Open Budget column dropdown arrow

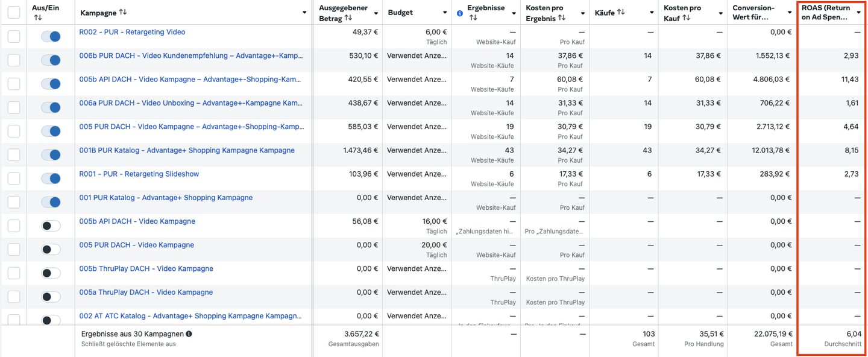click(x=445, y=13)
